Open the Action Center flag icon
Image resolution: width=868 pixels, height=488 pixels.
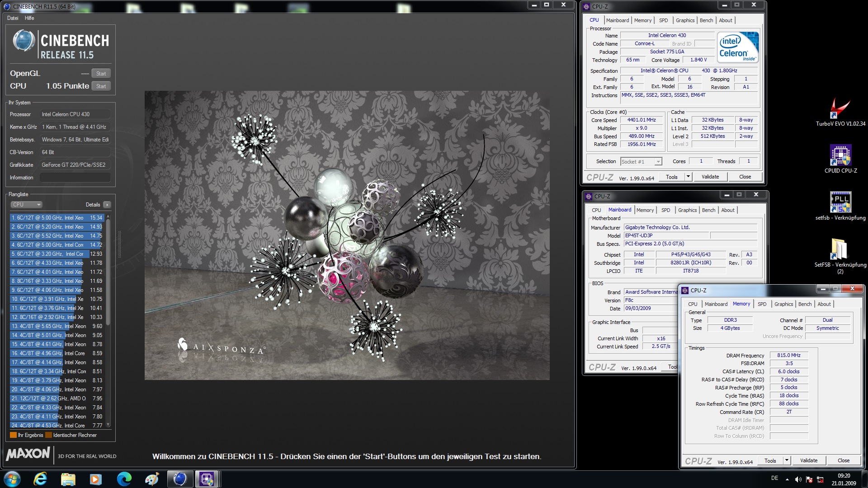coord(809,479)
